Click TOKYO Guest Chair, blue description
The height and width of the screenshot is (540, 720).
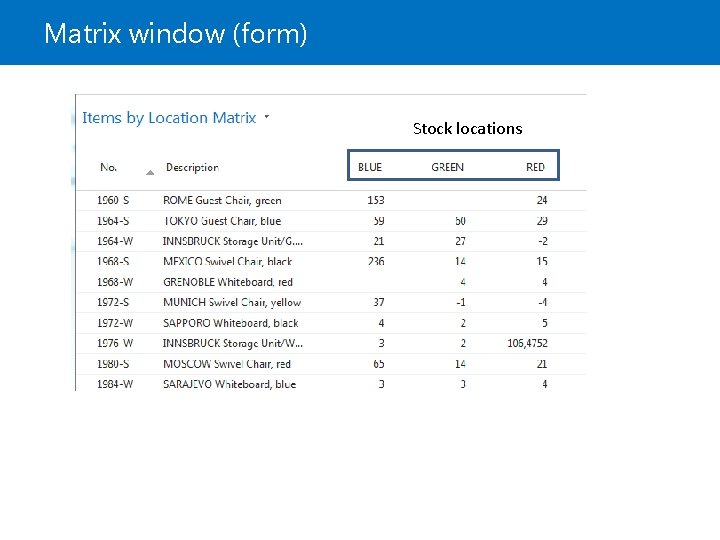pyautogui.click(x=222, y=221)
